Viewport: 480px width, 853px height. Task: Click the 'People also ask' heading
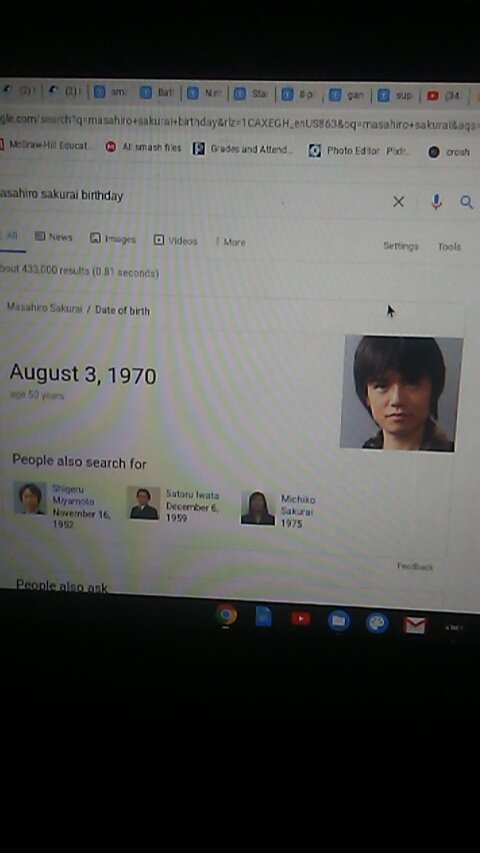click(x=61, y=586)
